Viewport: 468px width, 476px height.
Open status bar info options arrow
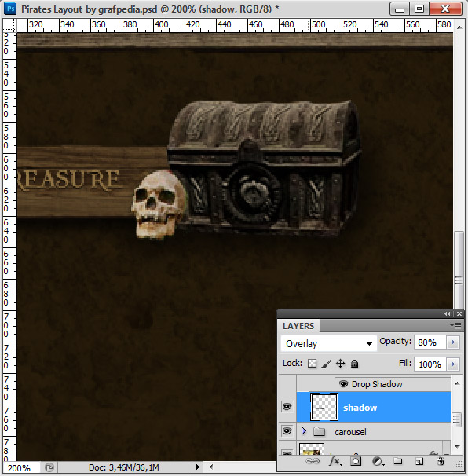[197, 467]
